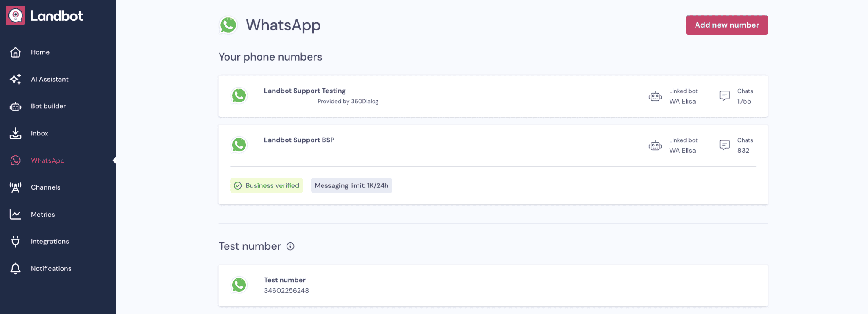
Task: Click the WhatsApp logo beside the page title
Action: pyautogui.click(x=228, y=25)
